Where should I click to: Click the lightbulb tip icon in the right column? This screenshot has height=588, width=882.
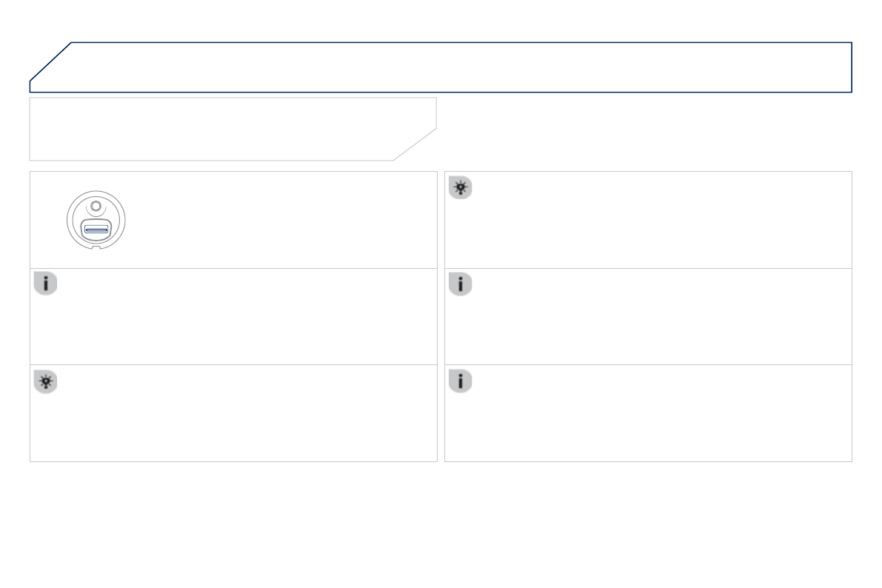pos(460,188)
